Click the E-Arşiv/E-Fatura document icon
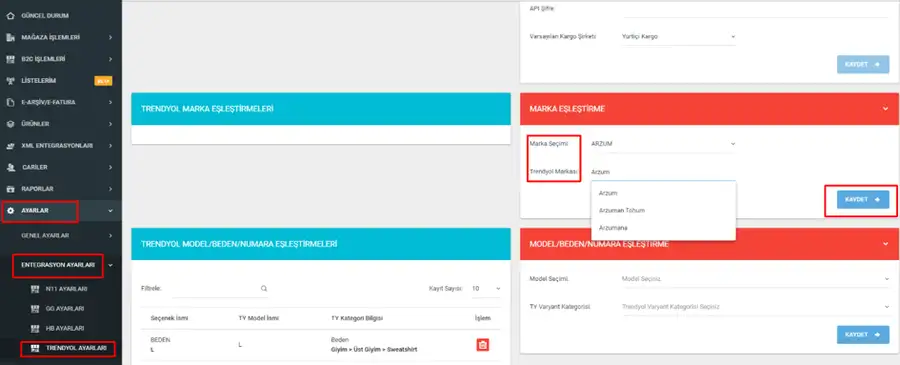The image size is (900, 365). tap(10, 102)
